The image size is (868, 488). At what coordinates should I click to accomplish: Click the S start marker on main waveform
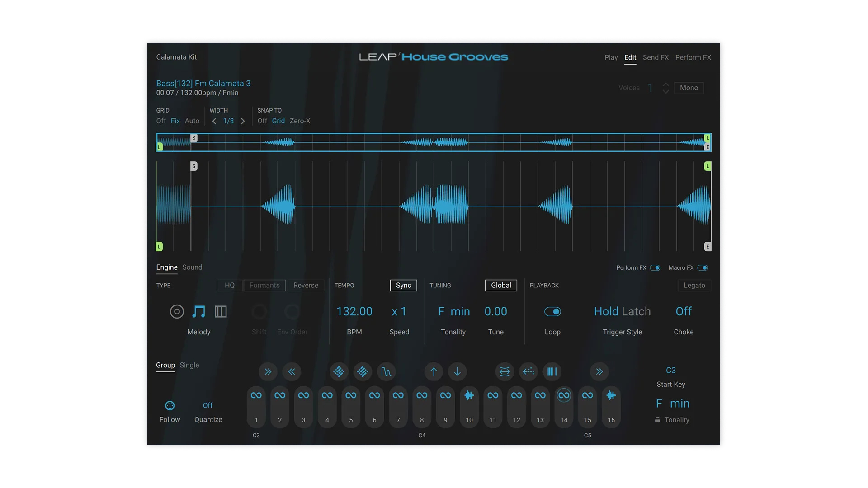click(194, 166)
